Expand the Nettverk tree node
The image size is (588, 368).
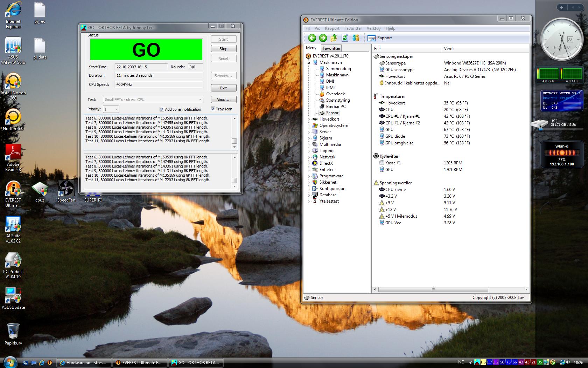coord(309,157)
